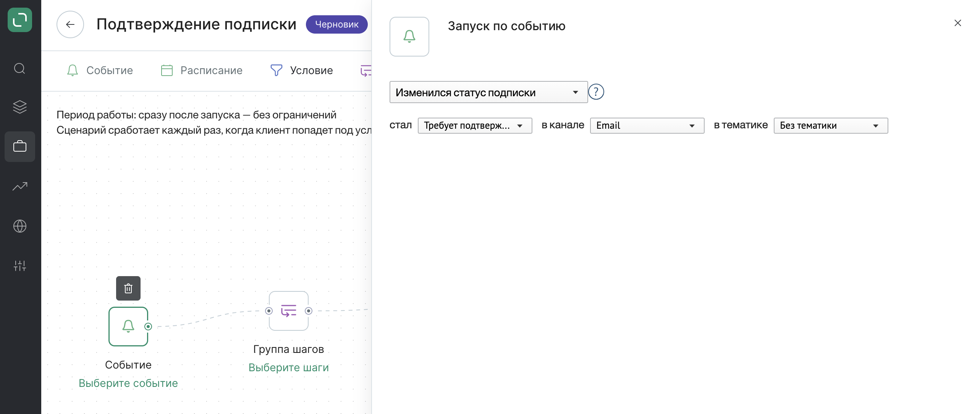The width and height of the screenshot is (980, 414).
Task: Click the Событие label under the bell node
Action: (x=128, y=365)
